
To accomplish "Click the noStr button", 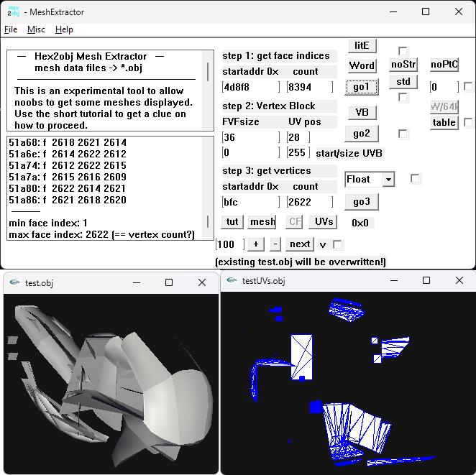I will click(403, 65).
